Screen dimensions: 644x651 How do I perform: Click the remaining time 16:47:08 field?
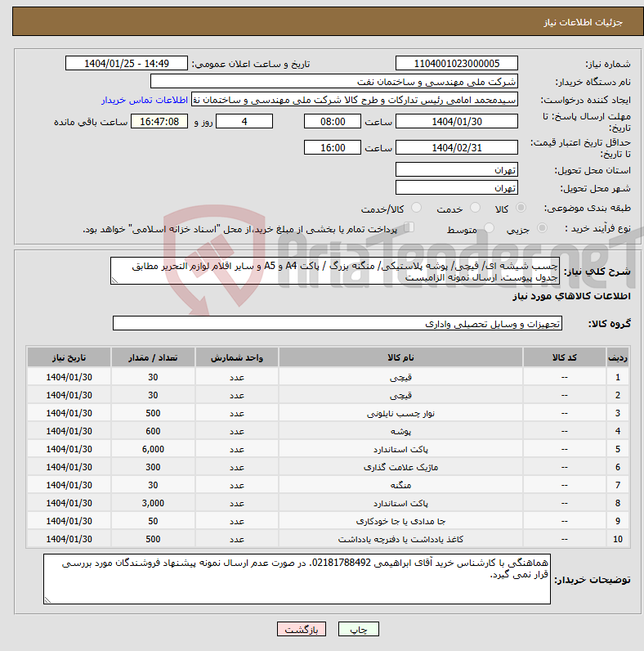coord(159,122)
